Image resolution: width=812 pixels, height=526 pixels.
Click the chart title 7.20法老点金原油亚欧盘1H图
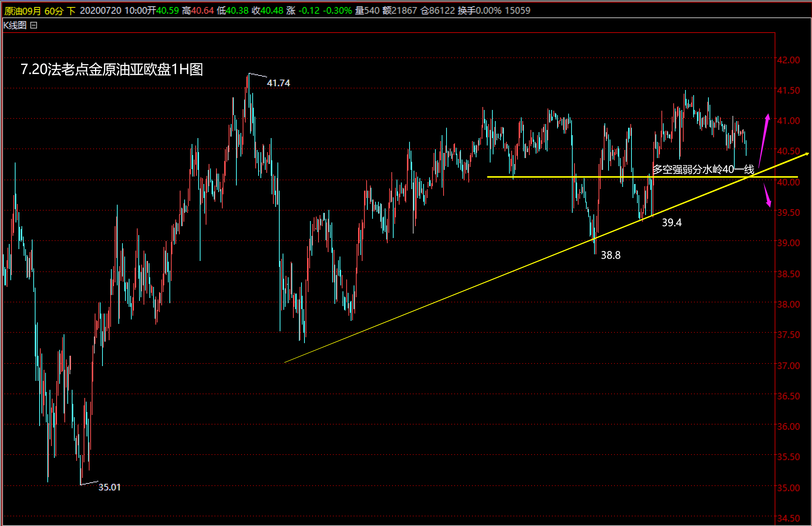112,69
